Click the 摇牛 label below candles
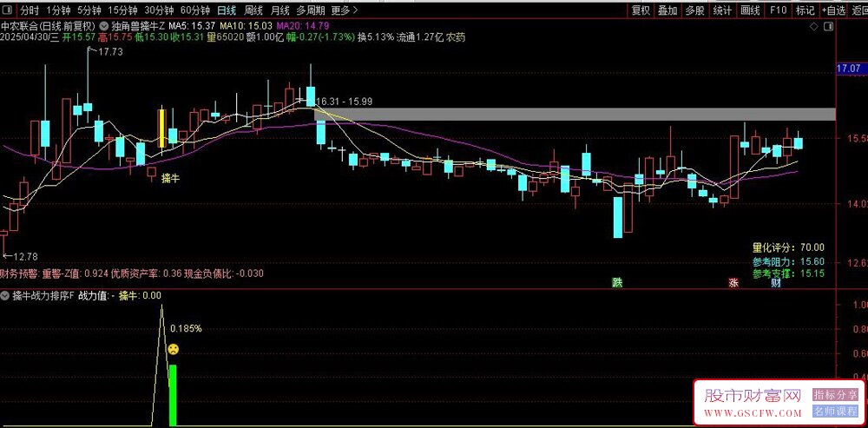This screenshot has height=428, width=868. pyautogui.click(x=170, y=178)
